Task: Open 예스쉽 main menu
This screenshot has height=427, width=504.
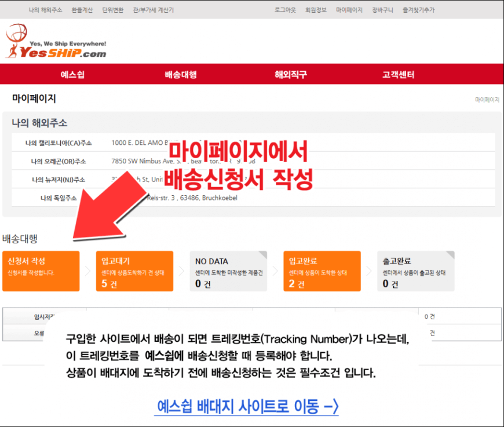Action: (x=72, y=75)
